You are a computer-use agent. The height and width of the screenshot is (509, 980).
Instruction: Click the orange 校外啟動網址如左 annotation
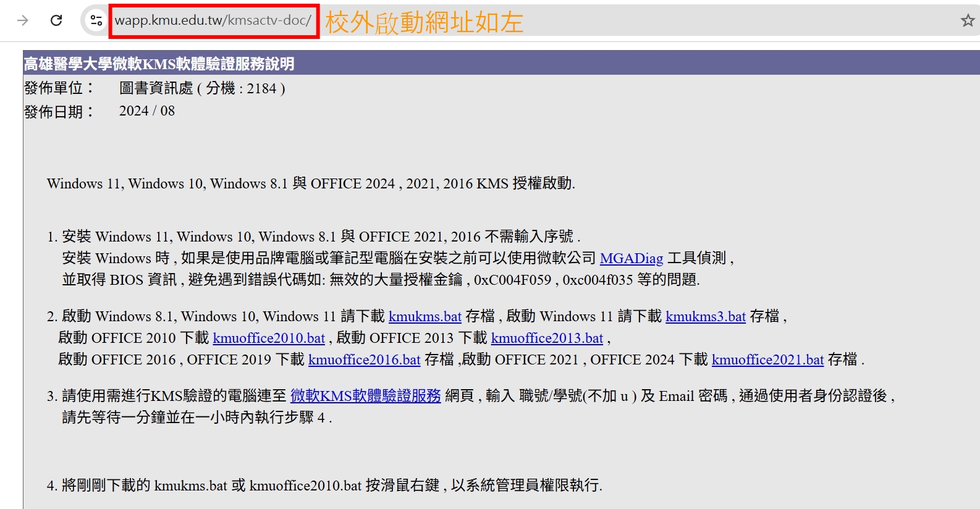click(x=424, y=23)
